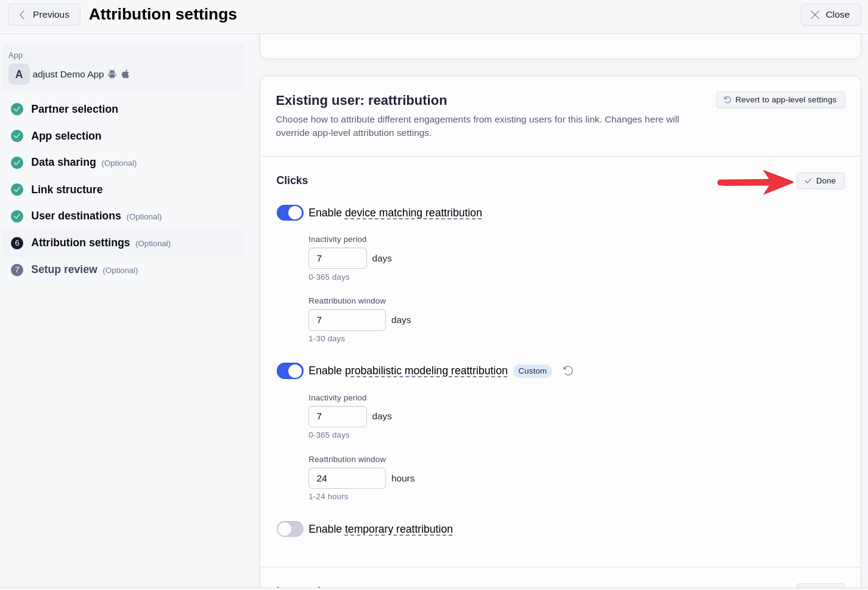Image resolution: width=868 pixels, height=590 pixels.
Task: Enable temporary reattribution toggle
Action: point(290,529)
